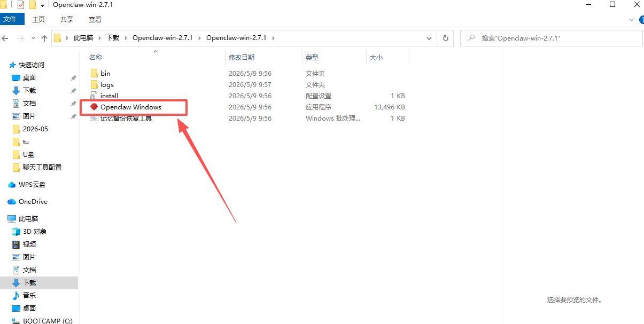The width and height of the screenshot is (644, 324).
Task: Open the 2026-05 folder in sidebar
Action: pyautogui.click(x=35, y=129)
